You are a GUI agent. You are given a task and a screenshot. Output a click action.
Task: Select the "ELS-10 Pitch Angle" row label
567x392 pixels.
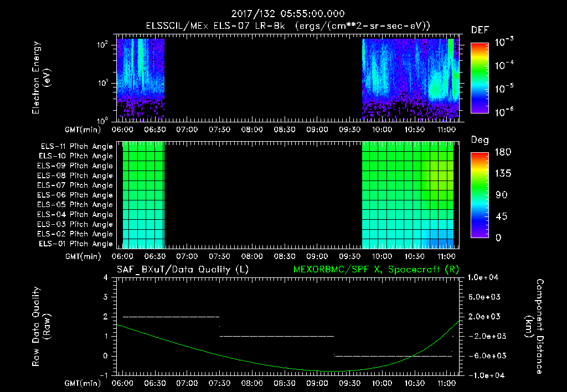(x=76, y=156)
